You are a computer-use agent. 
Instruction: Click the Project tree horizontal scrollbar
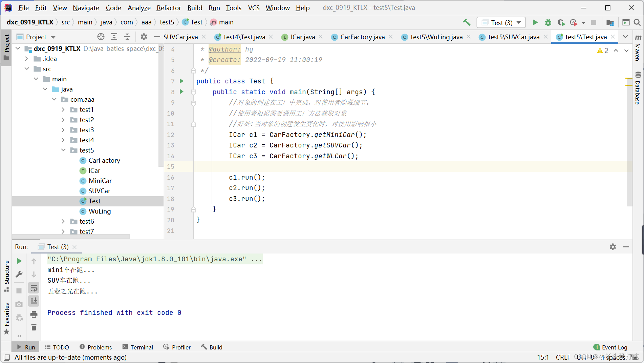coord(70,237)
